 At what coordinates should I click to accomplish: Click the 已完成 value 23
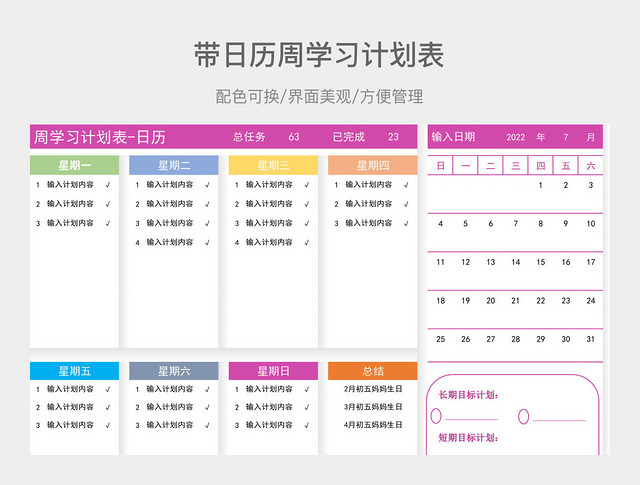pos(393,137)
